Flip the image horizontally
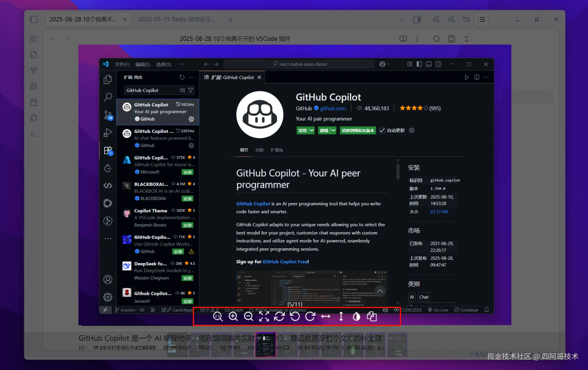588x370 pixels. pyautogui.click(x=326, y=317)
